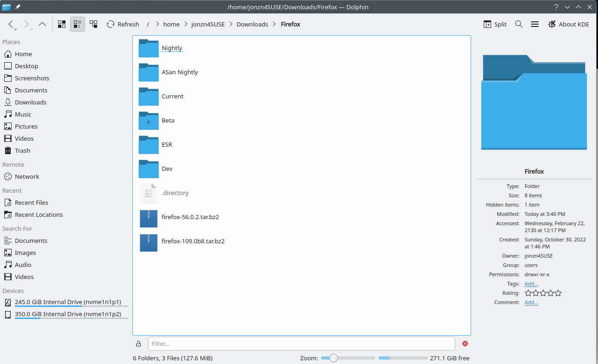Set rating to five stars

pos(558,293)
